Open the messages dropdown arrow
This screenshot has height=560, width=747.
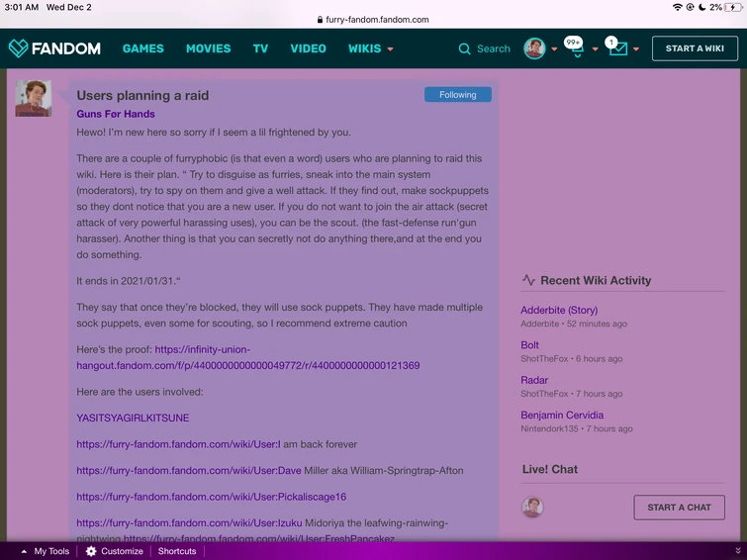636,49
